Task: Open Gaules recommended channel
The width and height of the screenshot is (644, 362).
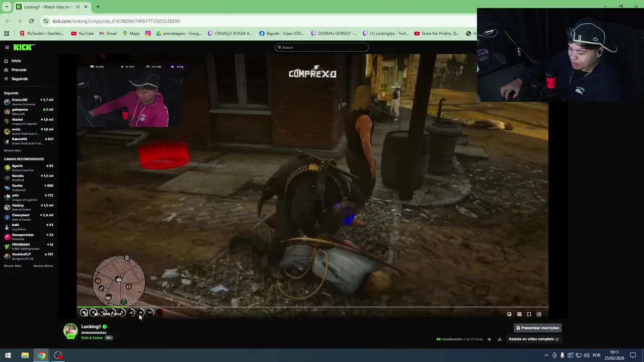Action: coord(29,188)
